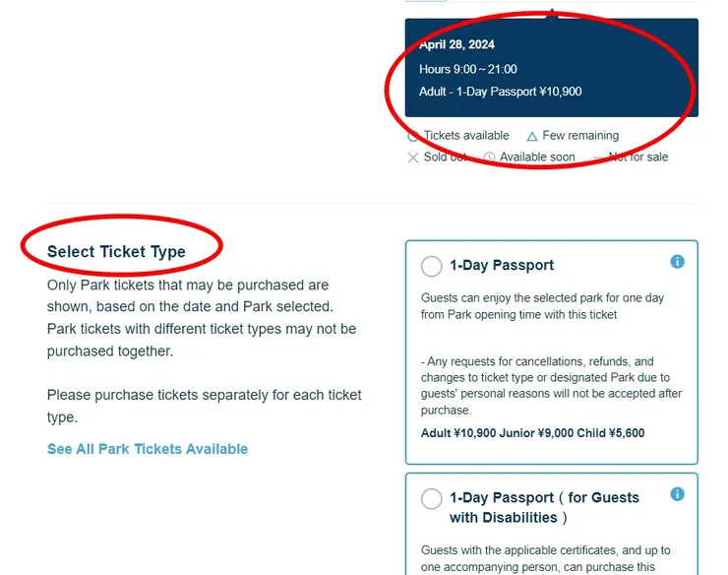728x575 pixels.
Task: Click the April 28, 2024 date in tooltip
Action: tap(456, 44)
